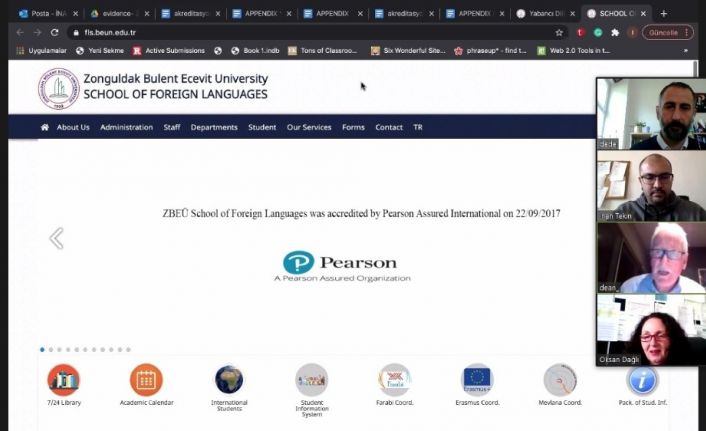
Task: Open the Tons of Classroo... bookmark
Action: point(323,50)
